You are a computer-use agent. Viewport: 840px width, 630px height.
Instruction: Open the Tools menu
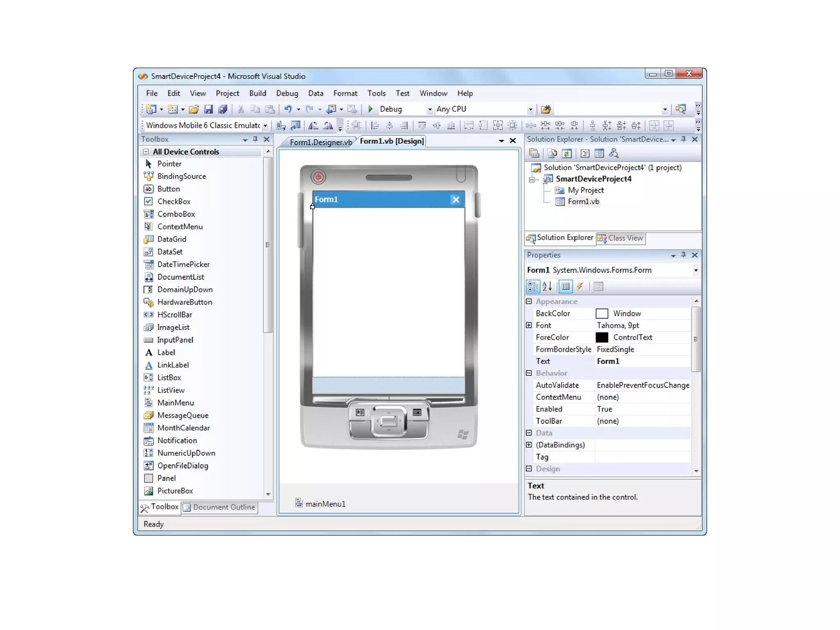tap(377, 94)
